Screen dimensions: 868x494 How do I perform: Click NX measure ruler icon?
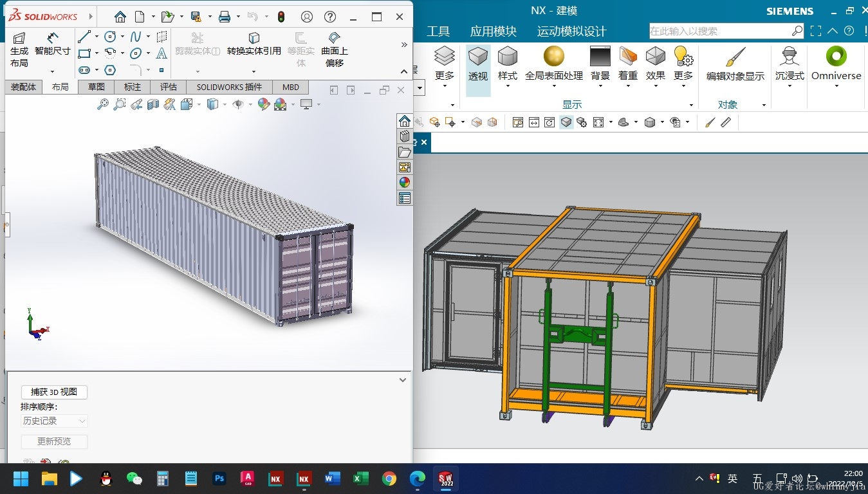pyautogui.click(x=726, y=122)
